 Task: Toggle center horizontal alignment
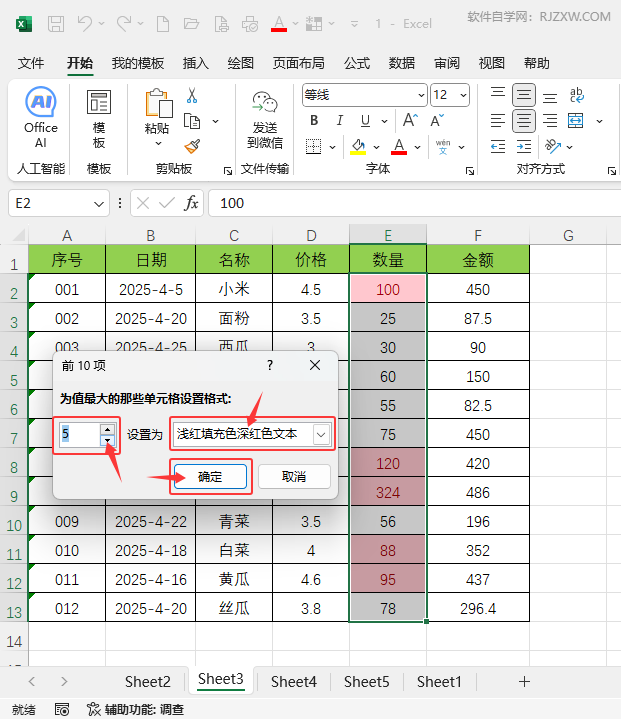click(524, 121)
